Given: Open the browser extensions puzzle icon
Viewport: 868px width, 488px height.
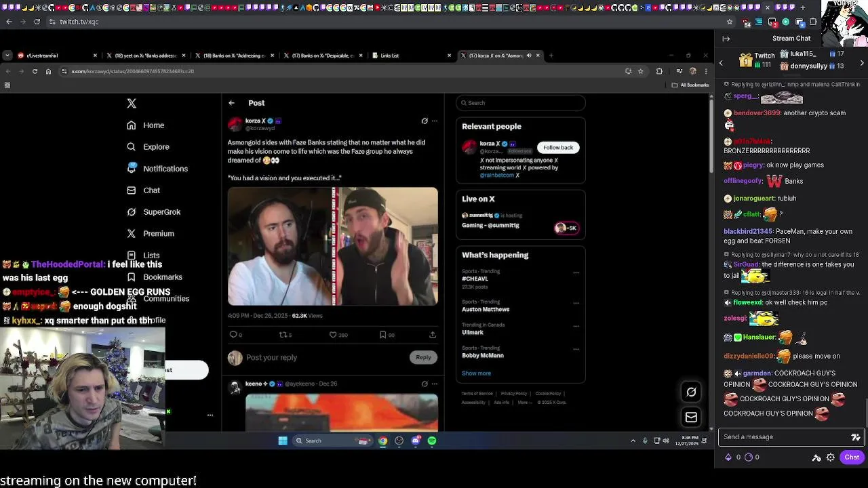Looking at the screenshot, I should point(659,71).
